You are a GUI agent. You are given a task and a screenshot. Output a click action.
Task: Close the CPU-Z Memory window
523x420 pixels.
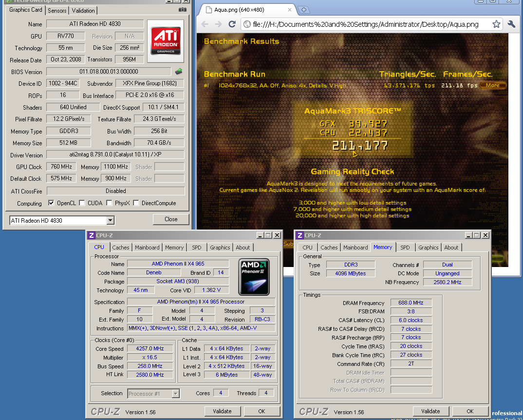[486, 235]
